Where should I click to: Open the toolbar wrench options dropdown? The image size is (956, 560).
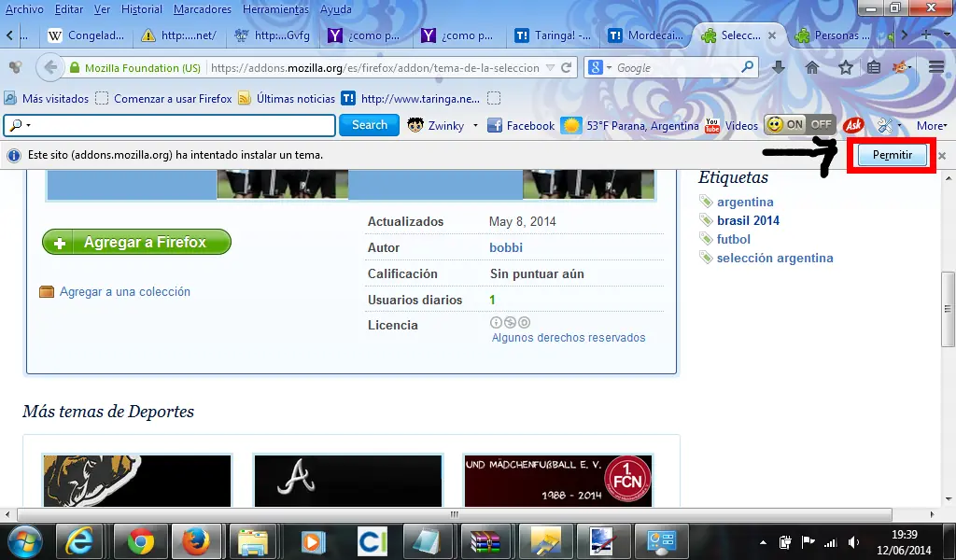890,125
